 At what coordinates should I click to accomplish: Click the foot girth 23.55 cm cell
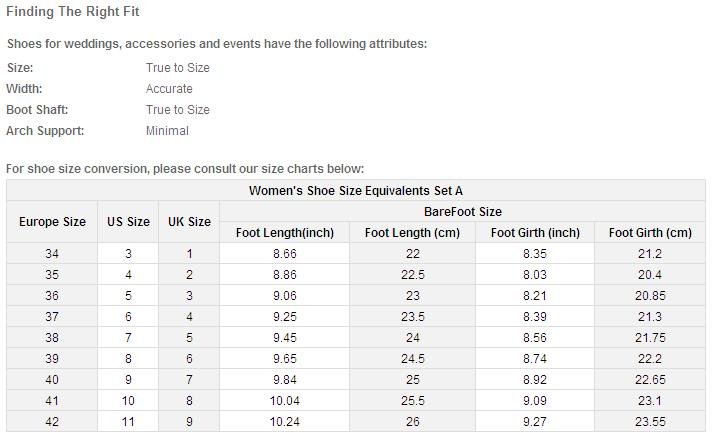pos(650,422)
